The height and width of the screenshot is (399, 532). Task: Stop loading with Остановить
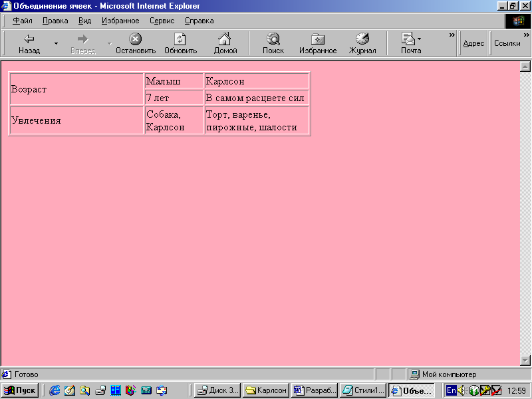[136, 43]
